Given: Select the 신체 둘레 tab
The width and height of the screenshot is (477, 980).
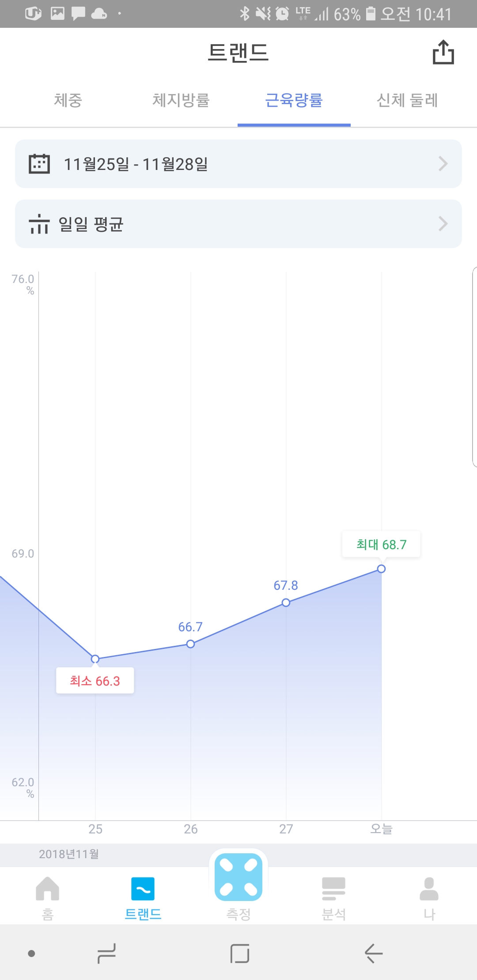Looking at the screenshot, I should tap(407, 100).
